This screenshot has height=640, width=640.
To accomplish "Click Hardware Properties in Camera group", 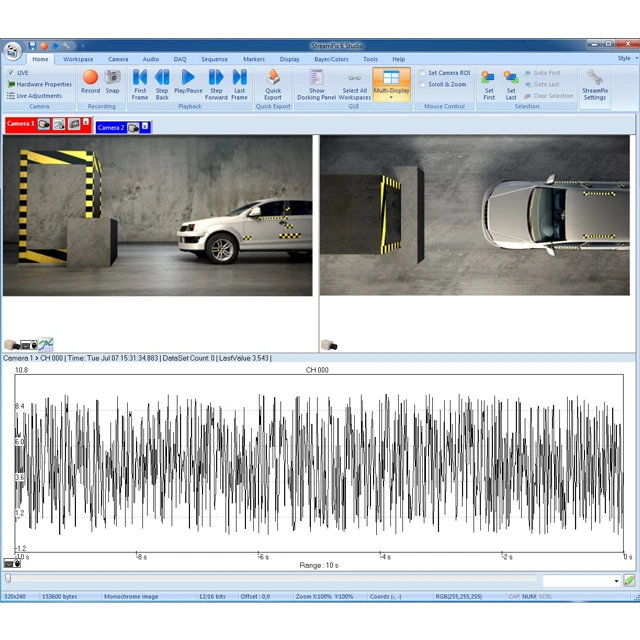I will tap(42, 84).
